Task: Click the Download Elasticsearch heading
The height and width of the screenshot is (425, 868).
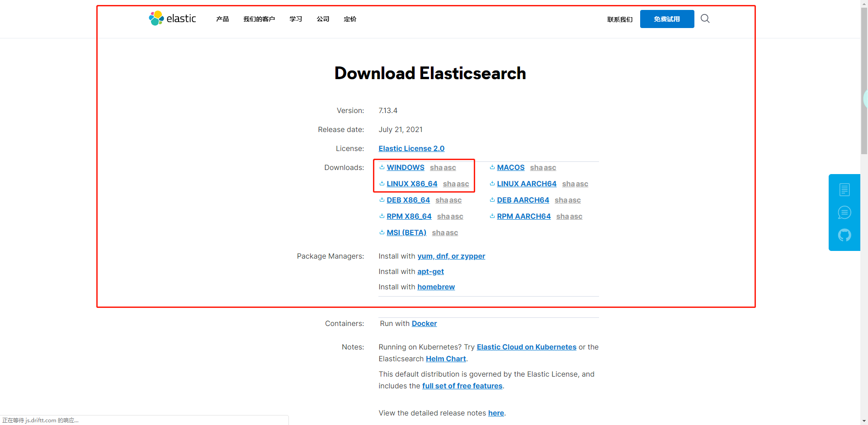Action: [x=430, y=73]
